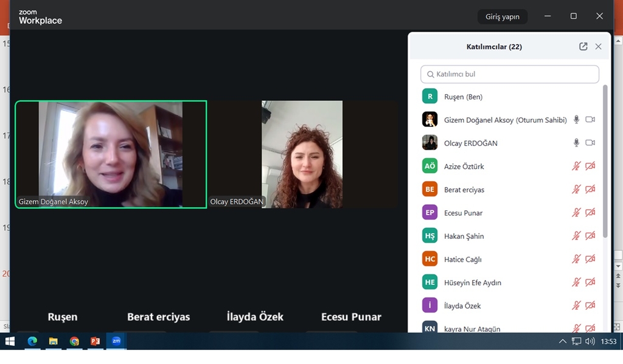Select Hatice Cağlı in the participant list

(x=463, y=259)
